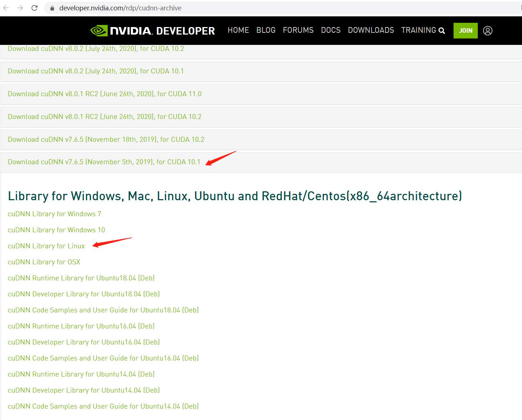Open site search with magnifier icon
Screen dimensions: 522x420
(442, 31)
